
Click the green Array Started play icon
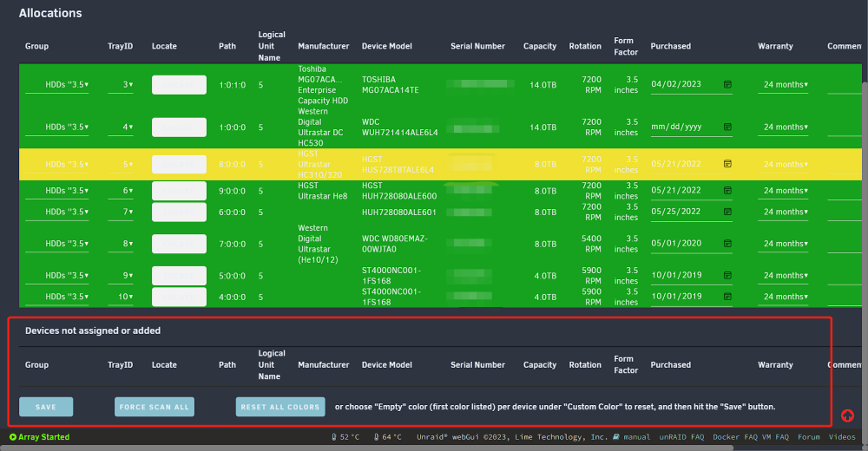pos(13,437)
